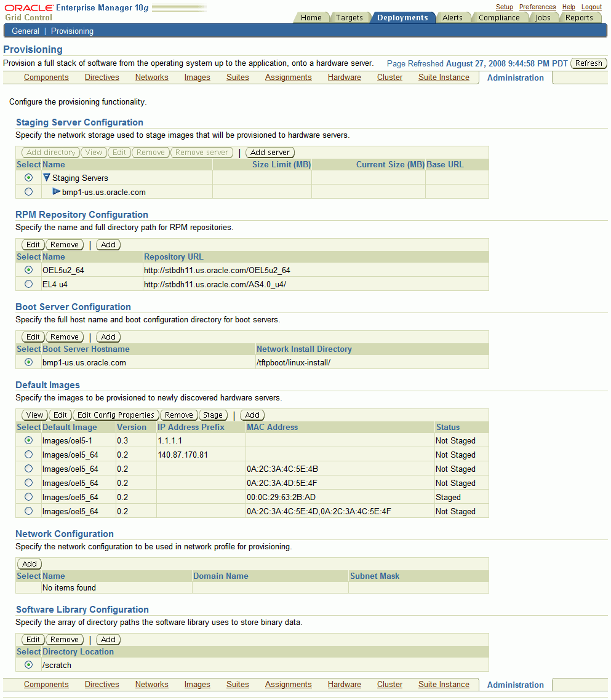Select the /scratch directory radio button

point(28,665)
